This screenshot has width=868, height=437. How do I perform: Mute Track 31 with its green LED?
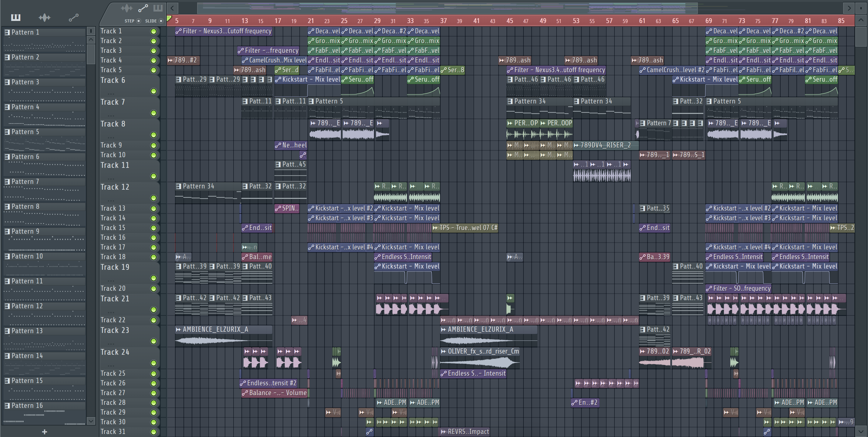click(x=153, y=432)
